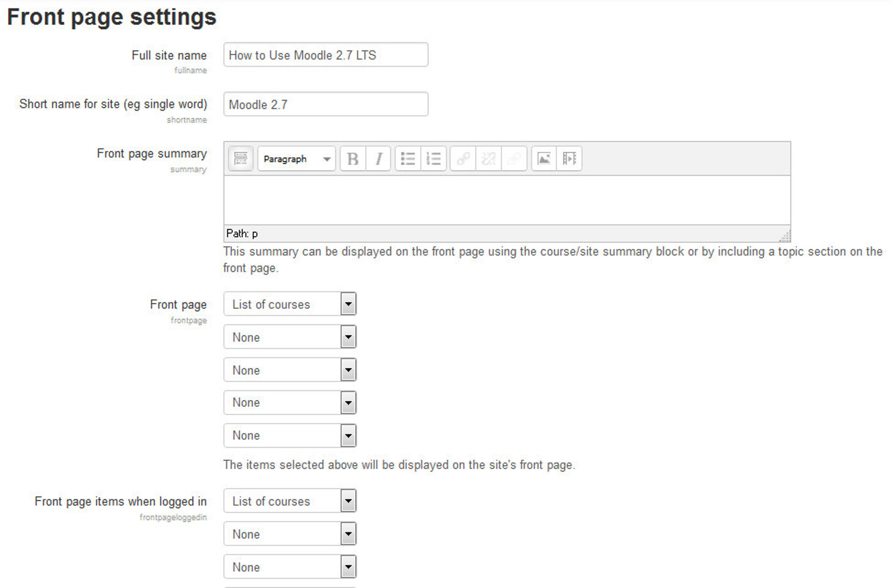Click the insert link icon

point(462,159)
